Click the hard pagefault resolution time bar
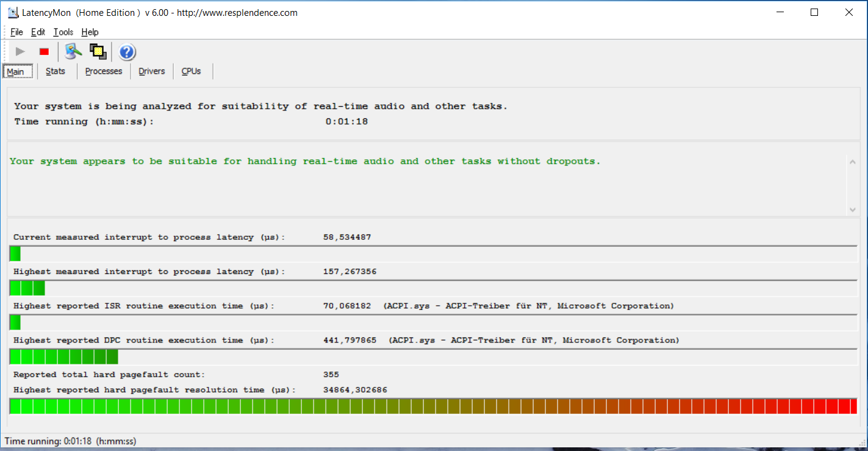 [433, 406]
